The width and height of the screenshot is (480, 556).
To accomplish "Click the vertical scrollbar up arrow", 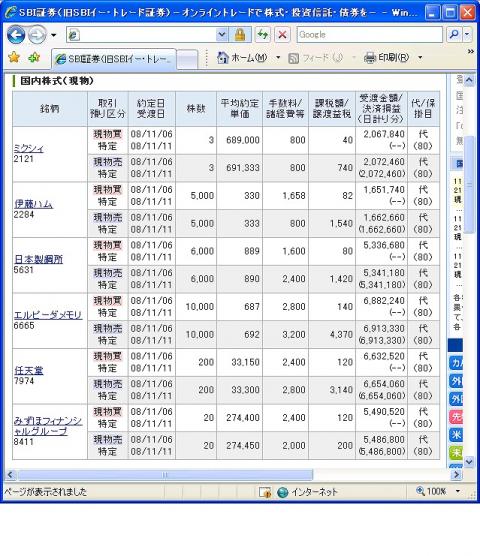I will coord(469,80).
